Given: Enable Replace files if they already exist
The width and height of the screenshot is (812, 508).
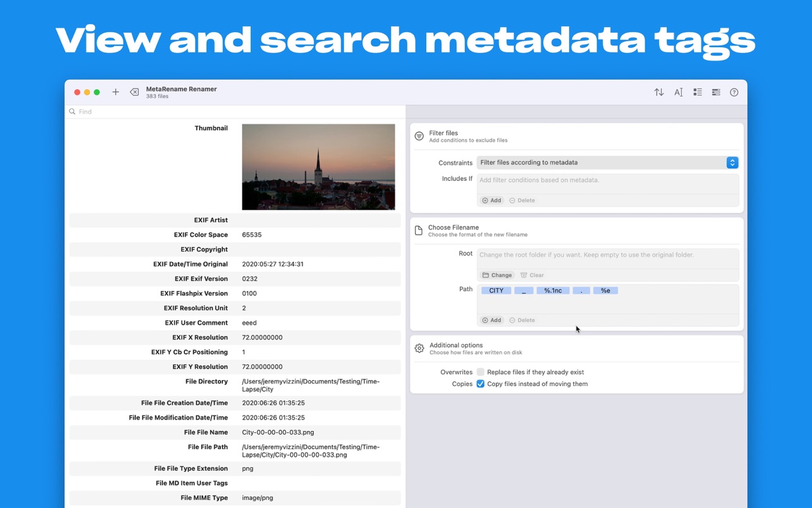Looking at the screenshot, I should pyautogui.click(x=481, y=372).
